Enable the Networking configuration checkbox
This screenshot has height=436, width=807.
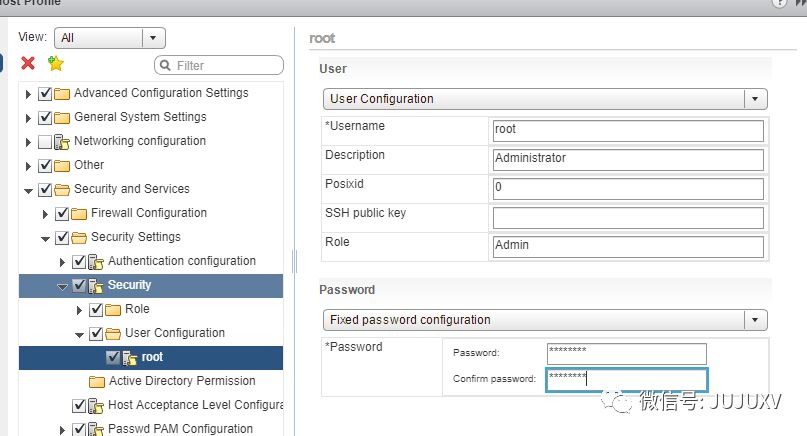(44, 141)
